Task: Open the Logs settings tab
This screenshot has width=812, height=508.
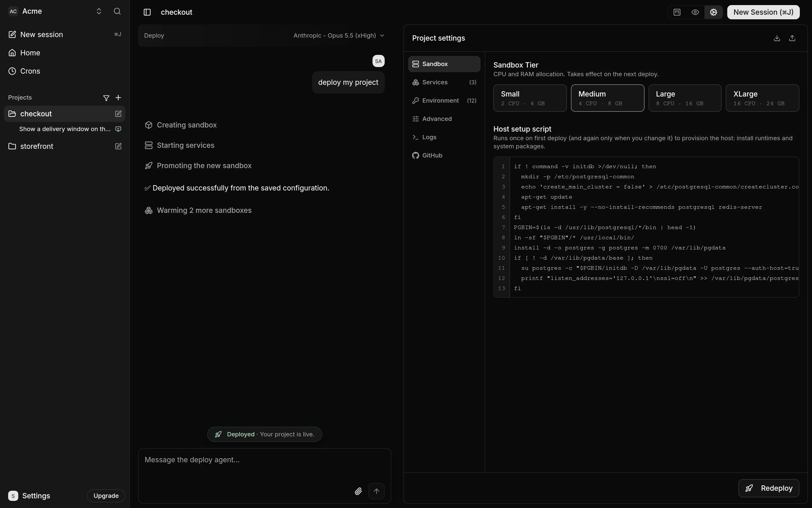Action: point(444,137)
